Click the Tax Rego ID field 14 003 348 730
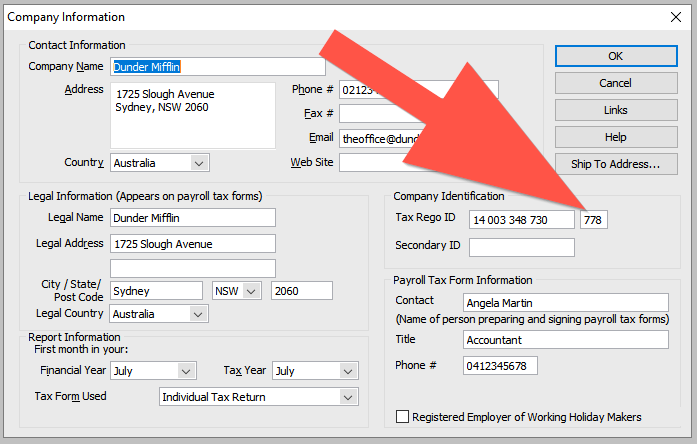697x444 pixels. coord(522,220)
